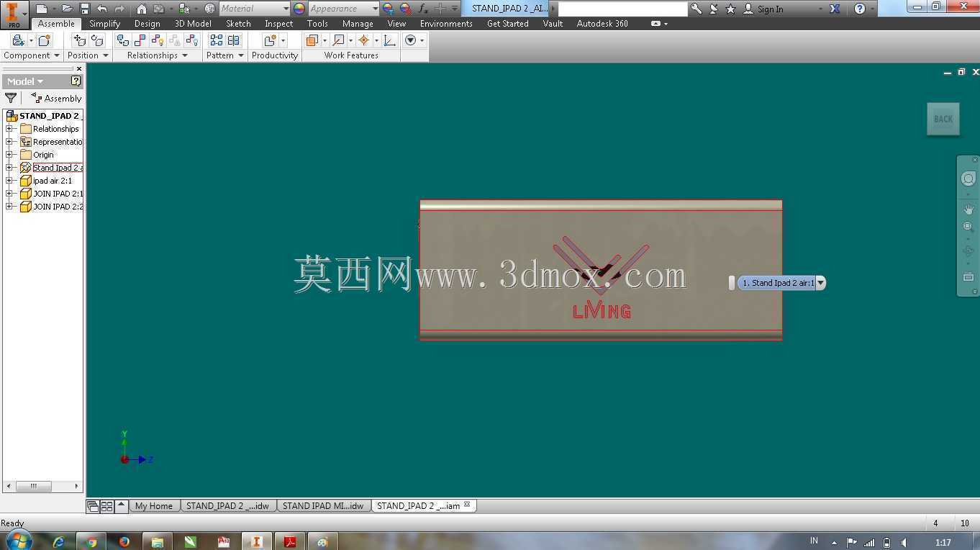Image resolution: width=980 pixels, height=550 pixels.
Task: Click the Work Plane icon
Action: [312, 40]
